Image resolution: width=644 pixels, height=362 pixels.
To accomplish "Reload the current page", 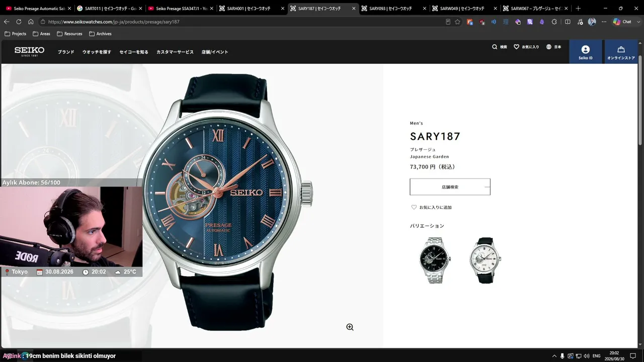I will coord(19,22).
